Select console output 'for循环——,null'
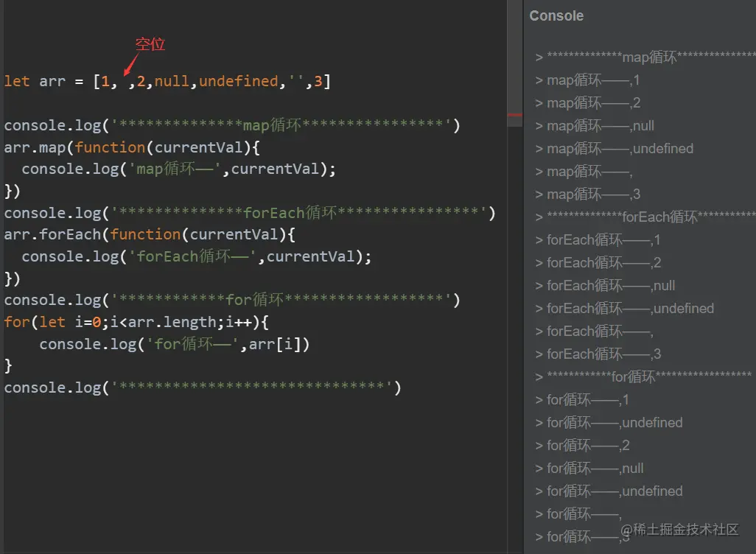The height and width of the screenshot is (554, 756). click(589, 469)
